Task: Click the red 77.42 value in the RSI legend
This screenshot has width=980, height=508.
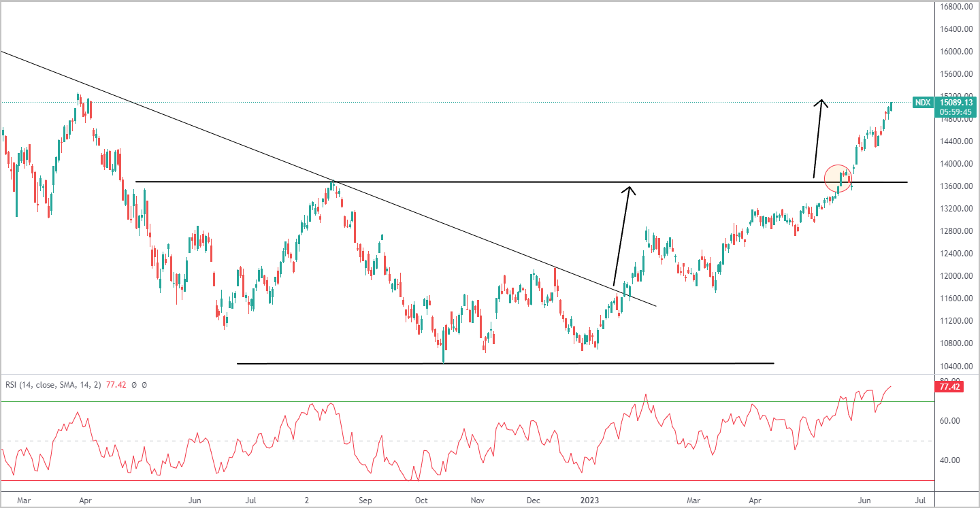Action: coord(117,385)
